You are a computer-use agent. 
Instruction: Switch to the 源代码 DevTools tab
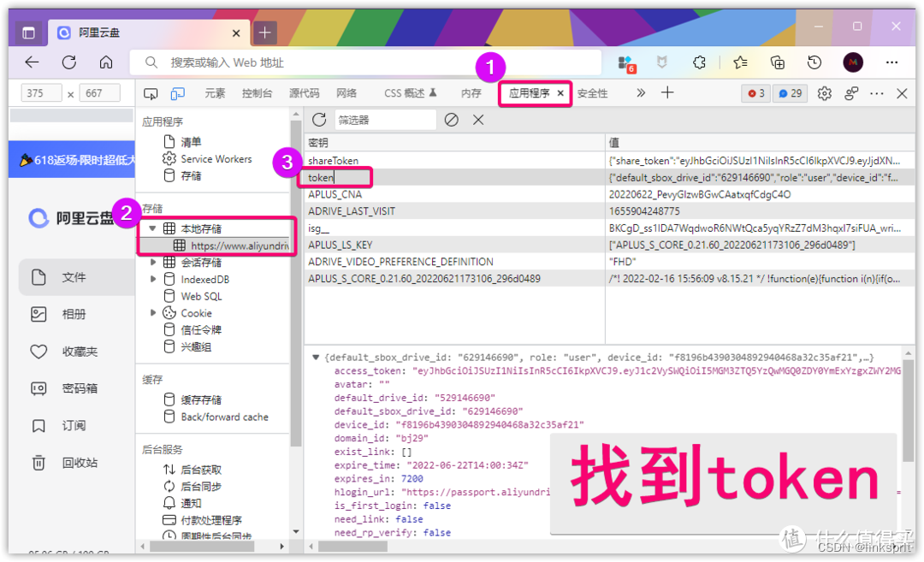click(304, 93)
